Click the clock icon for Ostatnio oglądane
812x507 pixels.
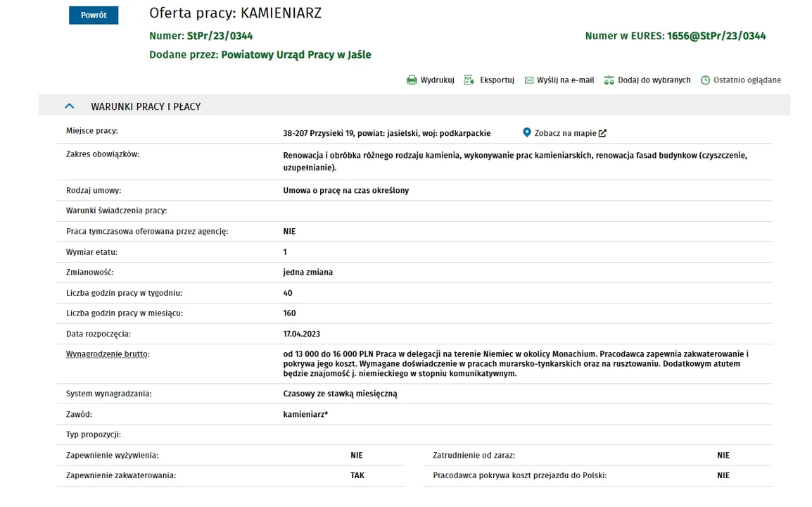pyautogui.click(x=705, y=80)
